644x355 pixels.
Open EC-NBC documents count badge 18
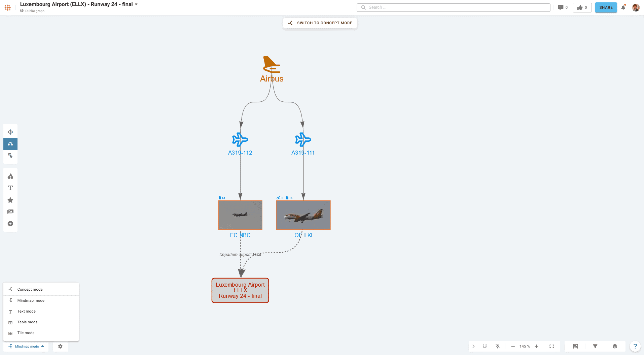tap(222, 198)
